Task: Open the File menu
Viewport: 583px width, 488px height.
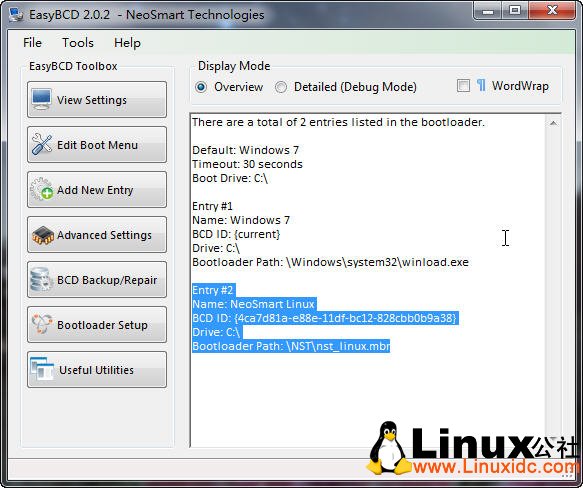Action: (32, 42)
